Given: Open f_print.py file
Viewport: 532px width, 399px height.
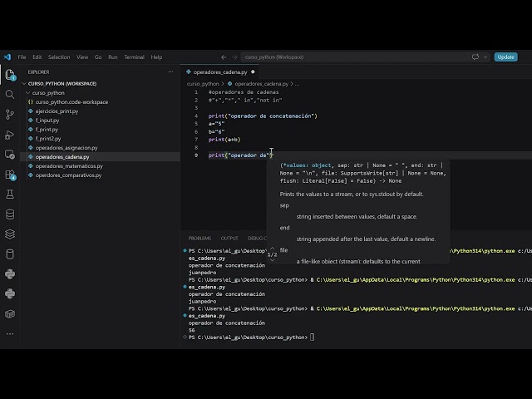Looking at the screenshot, I should (47, 130).
